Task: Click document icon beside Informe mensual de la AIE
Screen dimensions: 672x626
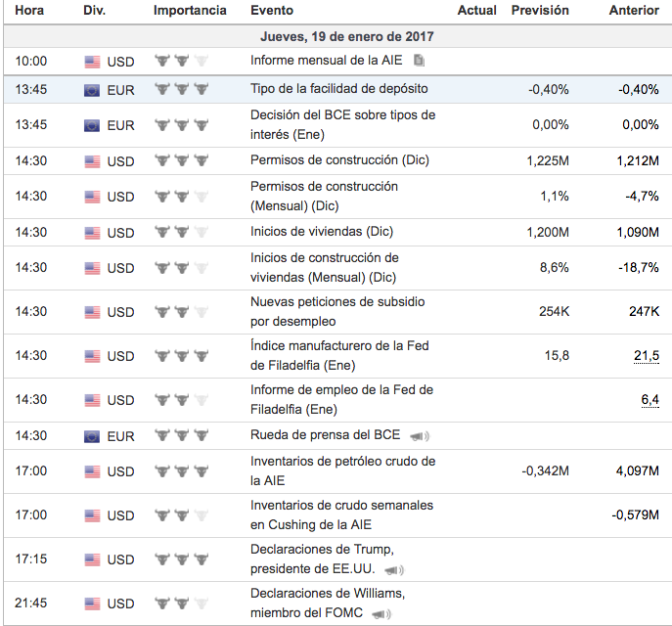Action: pyautogui.click(x=420, y=61)
